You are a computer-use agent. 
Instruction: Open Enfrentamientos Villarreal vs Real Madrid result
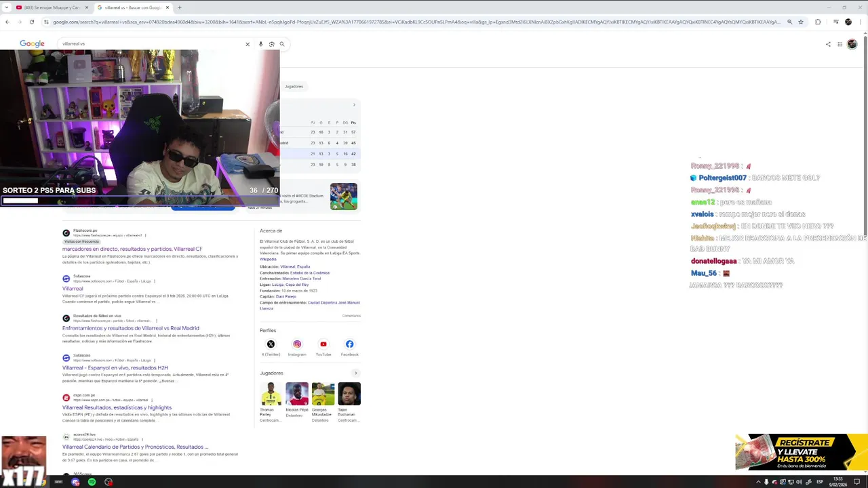tap(131, 328)
